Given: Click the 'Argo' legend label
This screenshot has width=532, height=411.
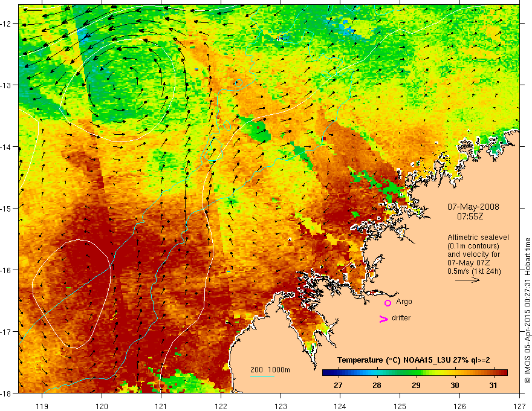Looking at the screenshot, I should (x=404, y=302).
